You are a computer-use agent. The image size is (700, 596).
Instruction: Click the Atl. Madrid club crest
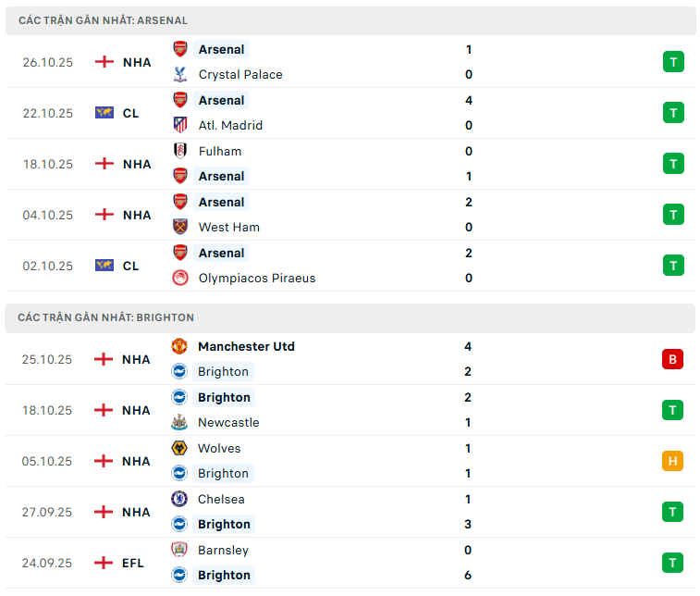point(180,125)
